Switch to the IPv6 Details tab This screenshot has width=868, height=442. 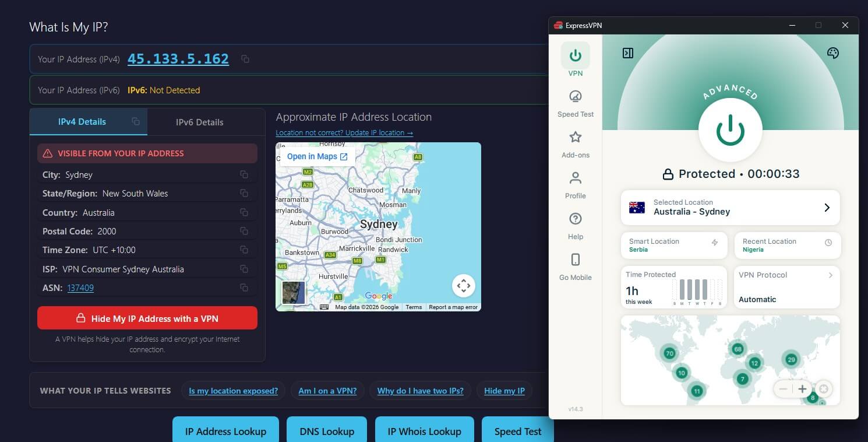coord(200,122)
